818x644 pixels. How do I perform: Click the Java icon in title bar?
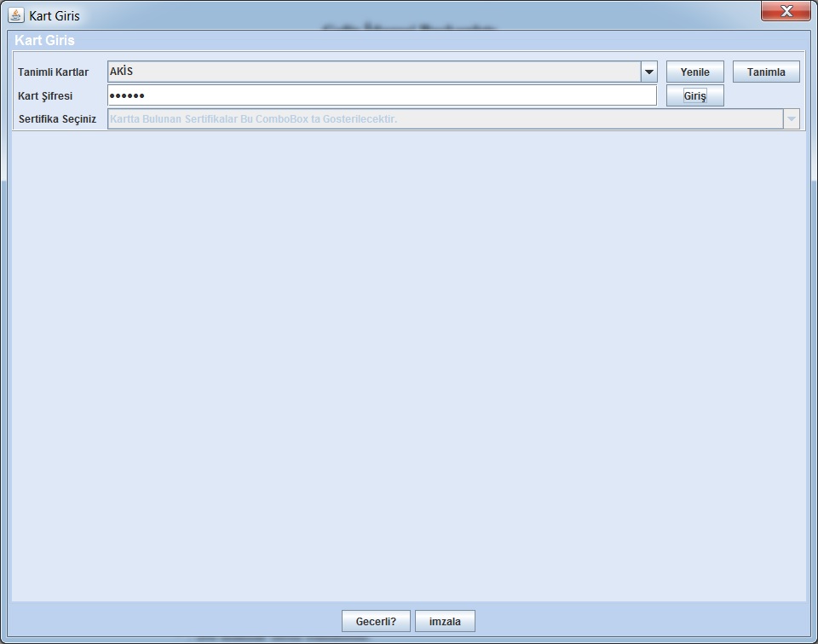tap(15, 15)
